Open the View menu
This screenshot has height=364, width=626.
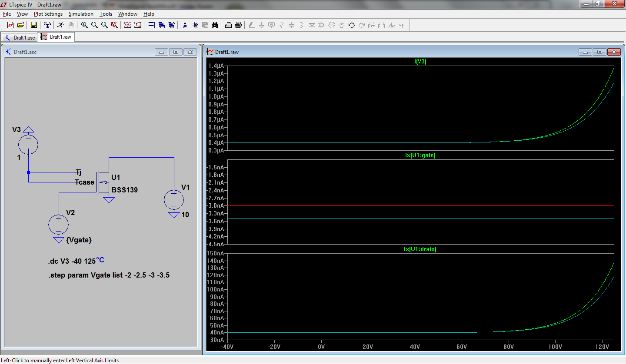point(22,14)
